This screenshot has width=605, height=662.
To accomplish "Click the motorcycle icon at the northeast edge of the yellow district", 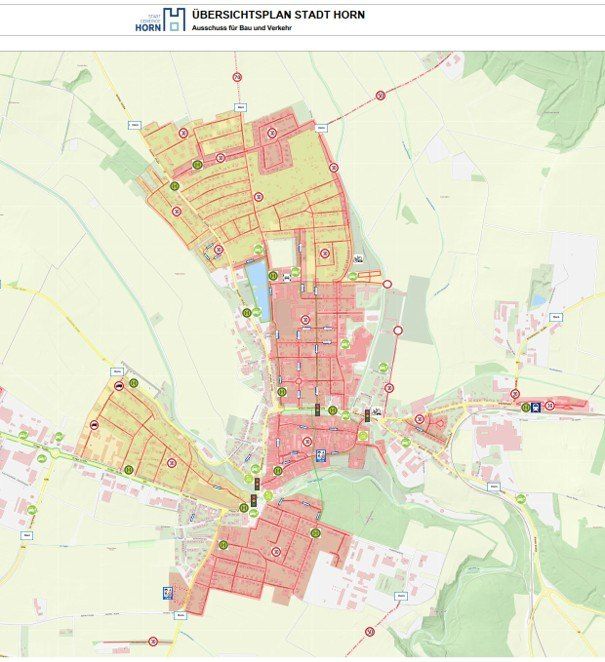I will (x=358, y=259).
